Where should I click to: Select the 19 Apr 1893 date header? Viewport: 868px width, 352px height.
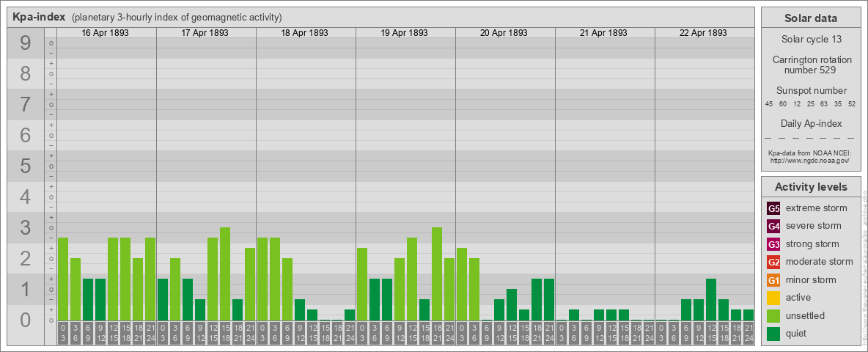coord(404,33)
